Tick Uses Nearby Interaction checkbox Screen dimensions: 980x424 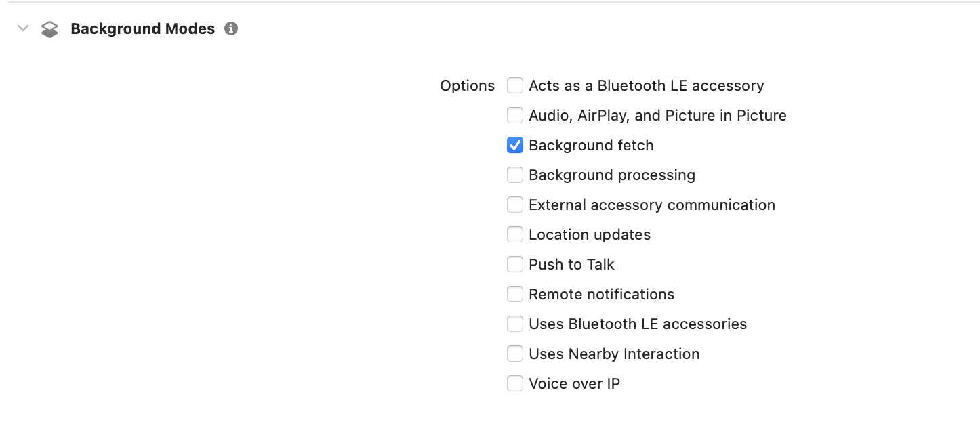coord(515,354)
